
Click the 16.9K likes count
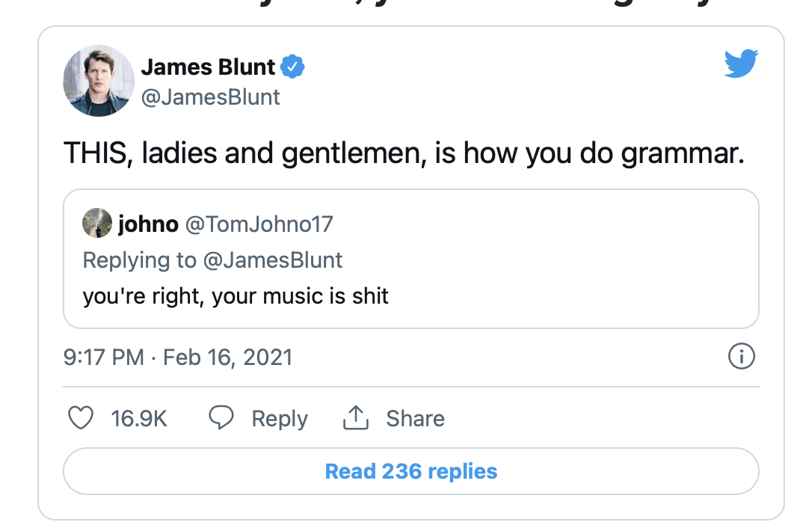[139, 419]
